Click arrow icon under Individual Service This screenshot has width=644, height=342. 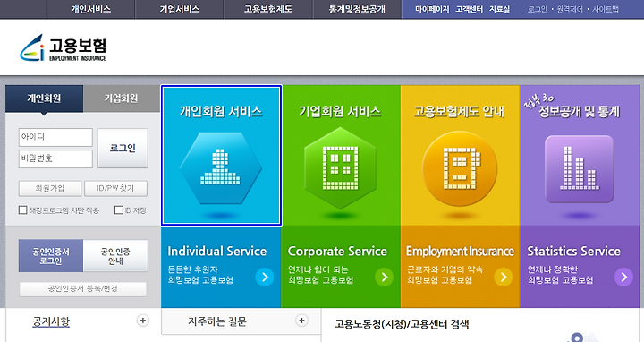click(265, 277)
